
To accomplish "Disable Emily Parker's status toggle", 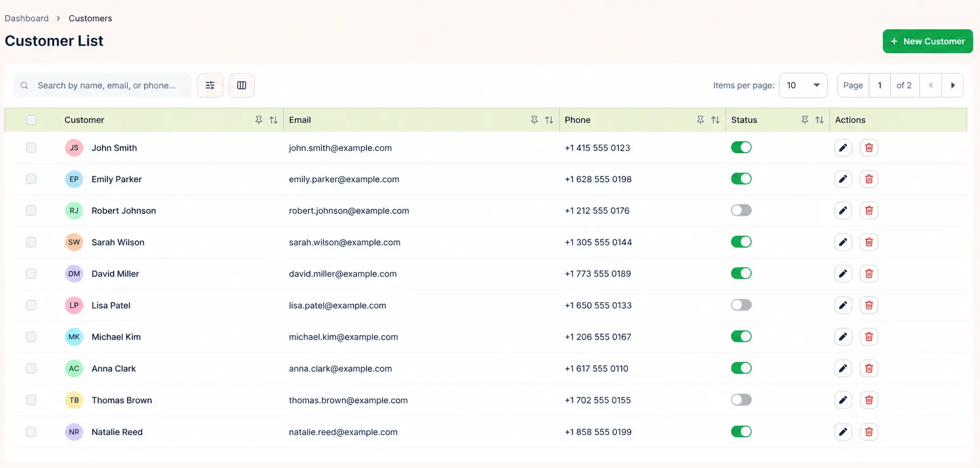I will tap(741, 179).
